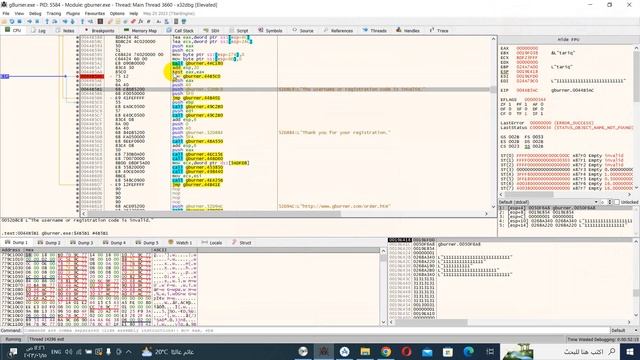Switch to the Handles tab
The width and height of the screenshot is (640, 360).
[x=408, y=31]
